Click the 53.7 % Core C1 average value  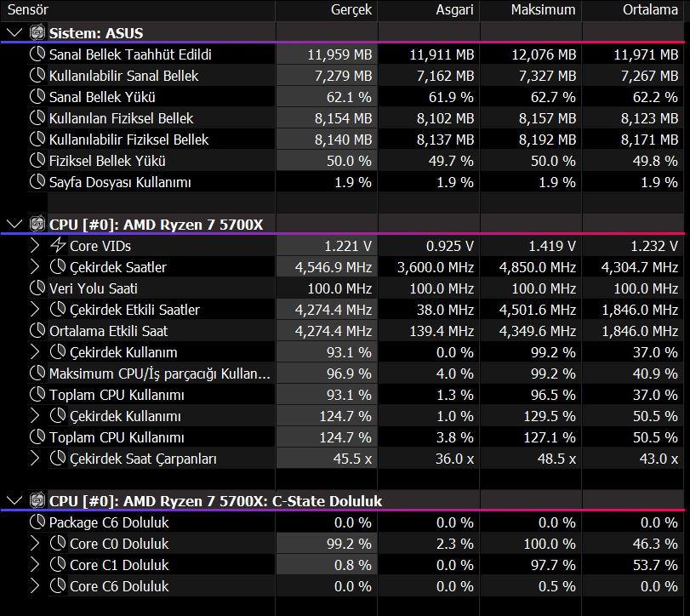pyautogui.click(x=655, y=565)
